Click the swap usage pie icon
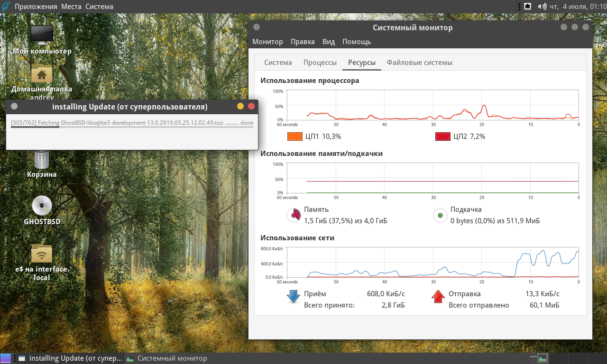The height and width of the screenshot is (364, 607). 440,216
